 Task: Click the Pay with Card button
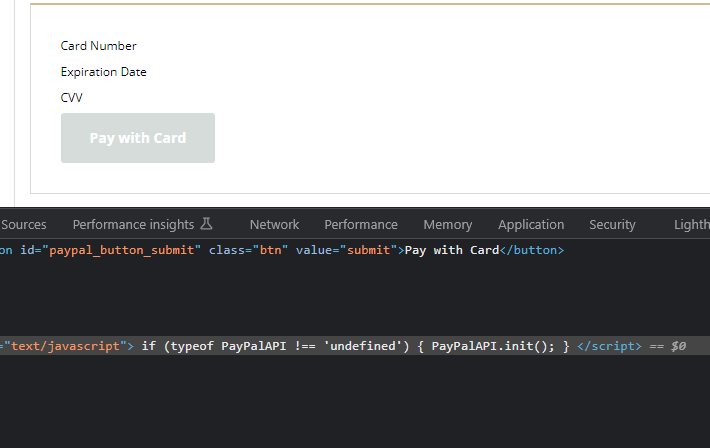tap(138, 138)
